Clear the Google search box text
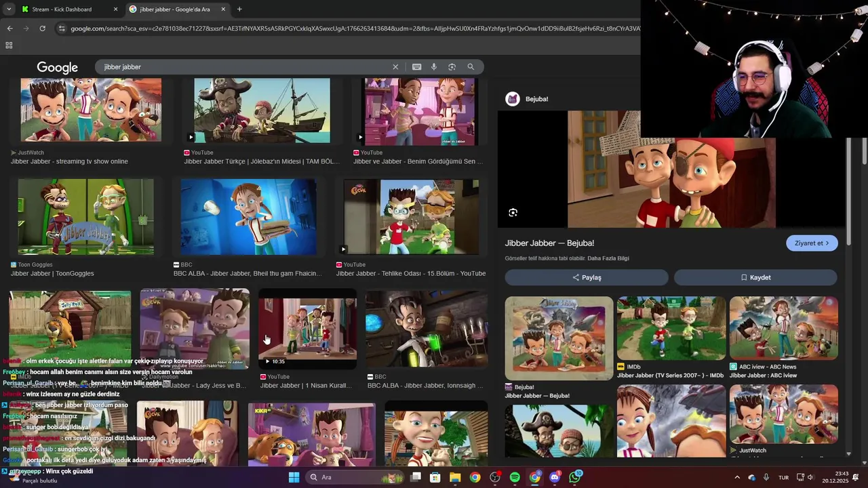Viewport: 868px width, 488px height. [x=395, y=67]
